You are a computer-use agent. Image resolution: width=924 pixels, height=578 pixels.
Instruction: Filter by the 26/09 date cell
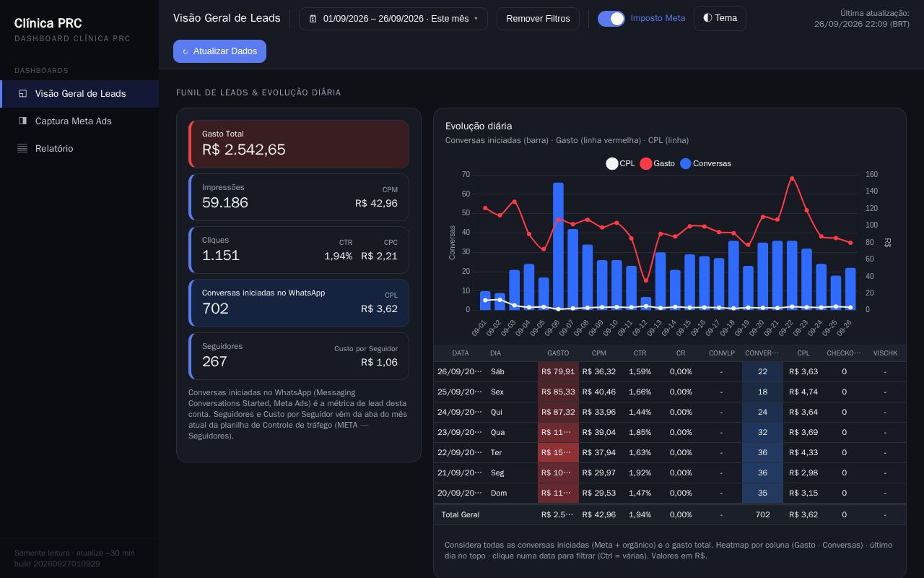[x=460, y=371]
